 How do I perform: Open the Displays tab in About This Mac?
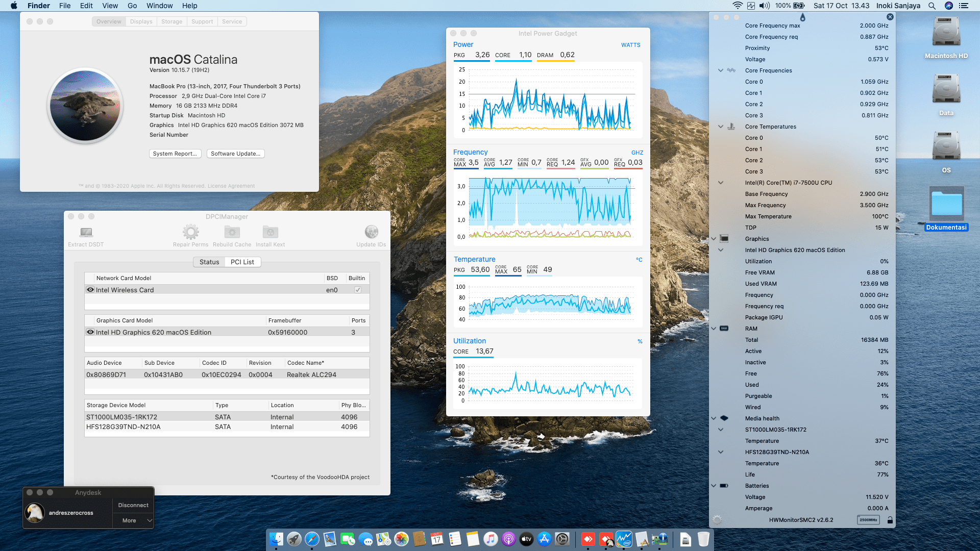(x=141, y=21)
